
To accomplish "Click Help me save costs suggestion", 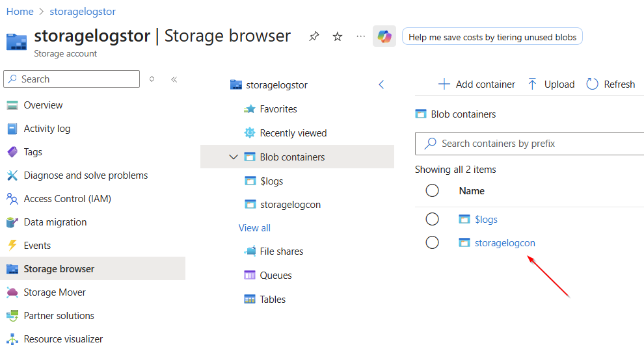I will tap(492, 37).
